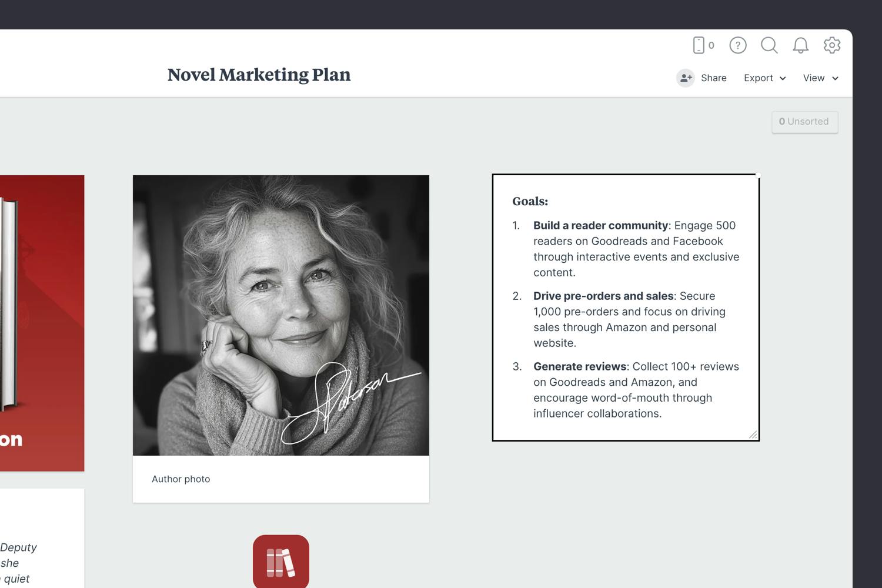Screen dimensions: 882x588
Task: Open the View menu
Action: pyautogui.click(x=814, y=78)
